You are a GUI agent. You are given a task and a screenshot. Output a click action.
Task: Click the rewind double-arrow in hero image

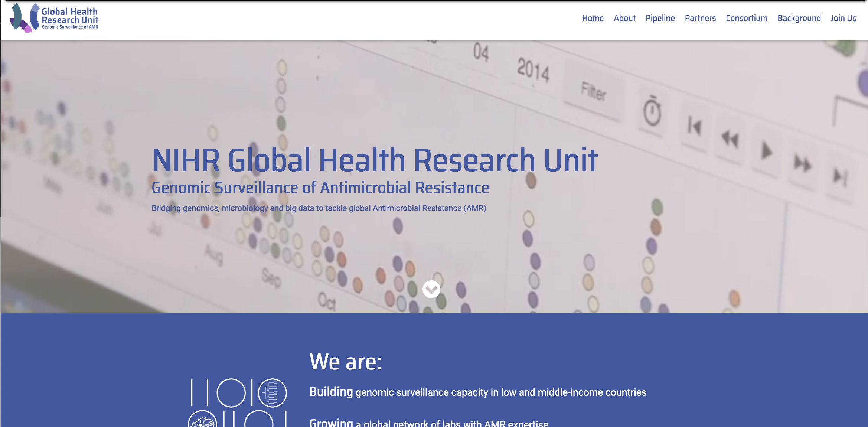click(730, 139)
